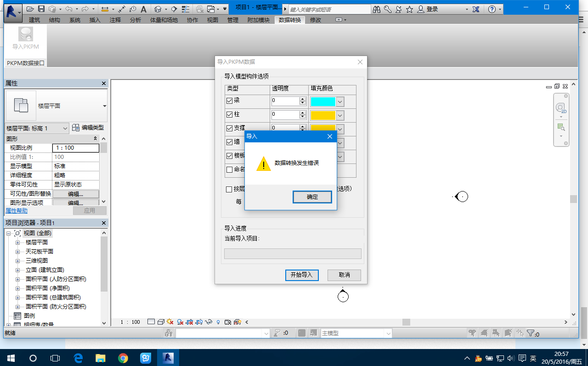The image size is (588, 366).
Task: Click the 2D navigation wheel icon
Action: pos(561,108)
